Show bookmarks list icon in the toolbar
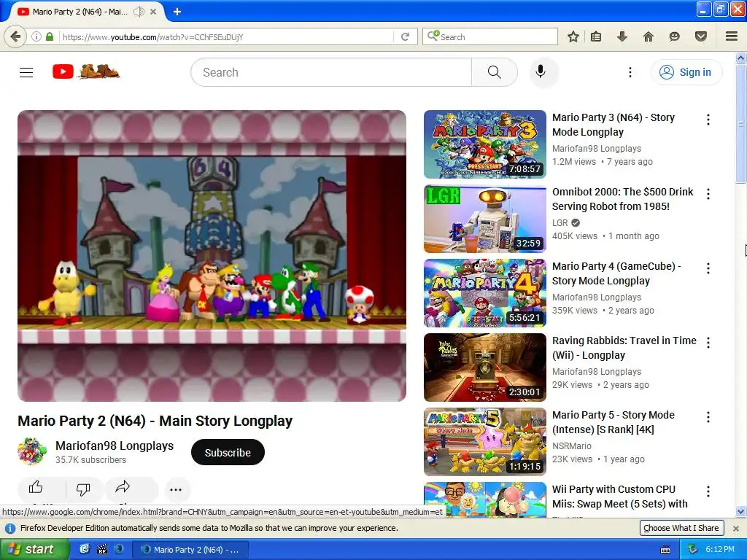 coord(596,36)
